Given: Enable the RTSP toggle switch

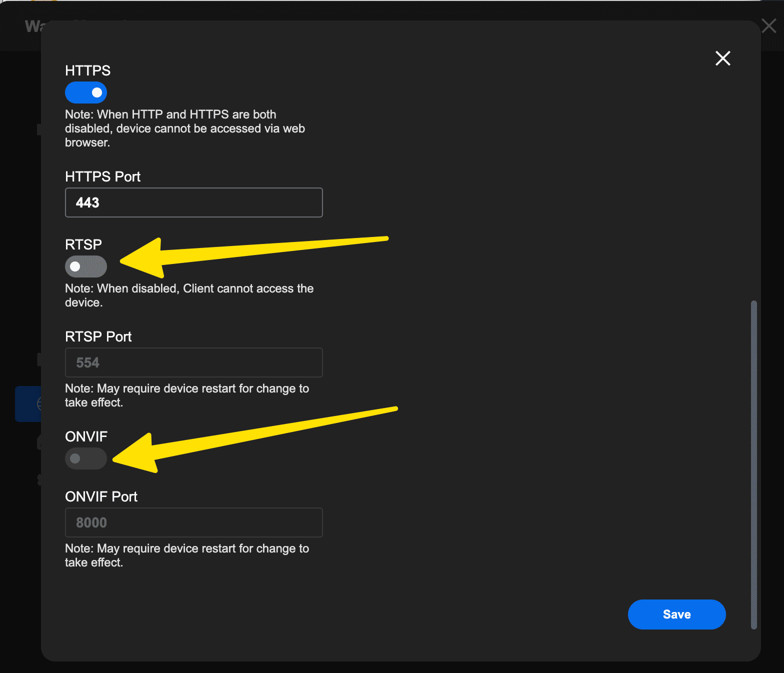Looking at the screenshot, I should 86,266.
